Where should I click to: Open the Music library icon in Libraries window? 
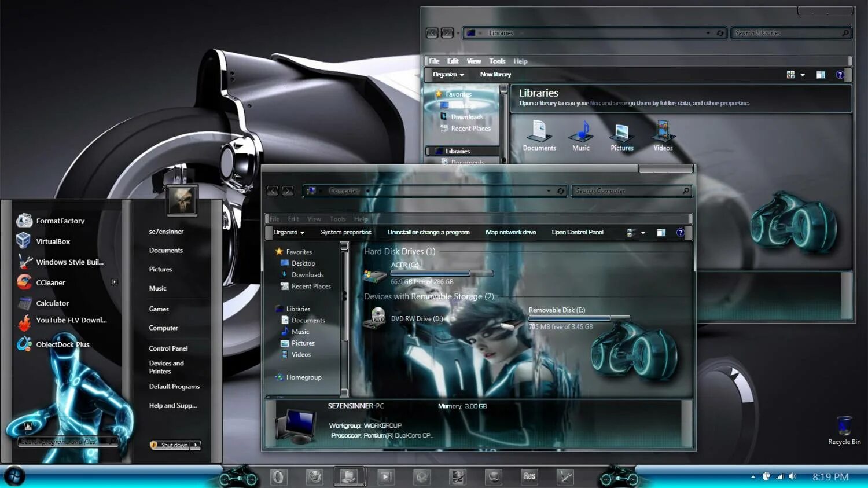tap(581, 136)
